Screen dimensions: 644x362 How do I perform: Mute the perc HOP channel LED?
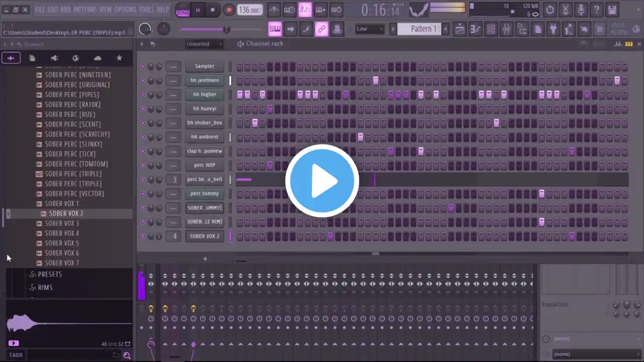tap(143, 165)
